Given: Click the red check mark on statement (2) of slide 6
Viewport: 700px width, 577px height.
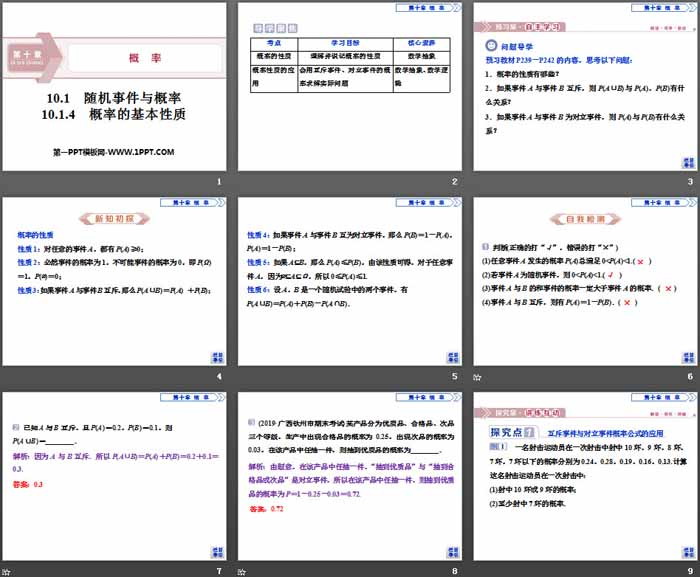Looking at the screenshot, I should [610, 275].
